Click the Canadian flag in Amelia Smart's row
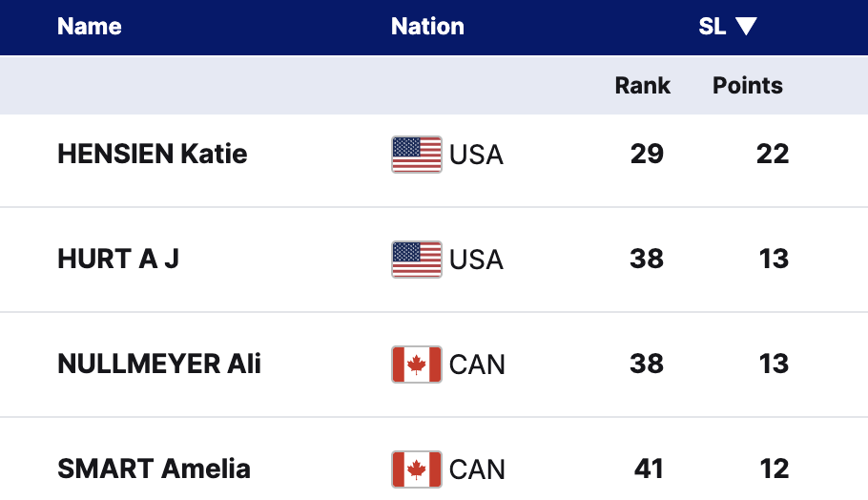Viewport: 868px width, 500px height. pyautogui.click(x=417, y=469)
